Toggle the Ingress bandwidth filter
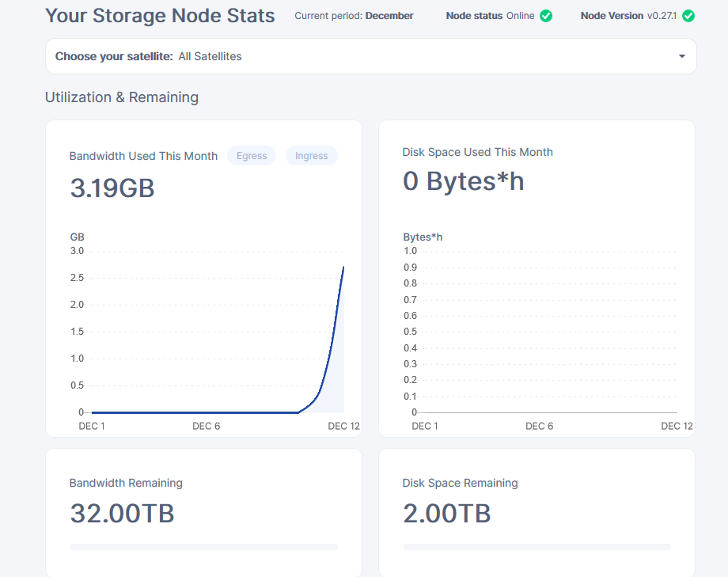The image size is (728, 577). [x=312, y=156]
